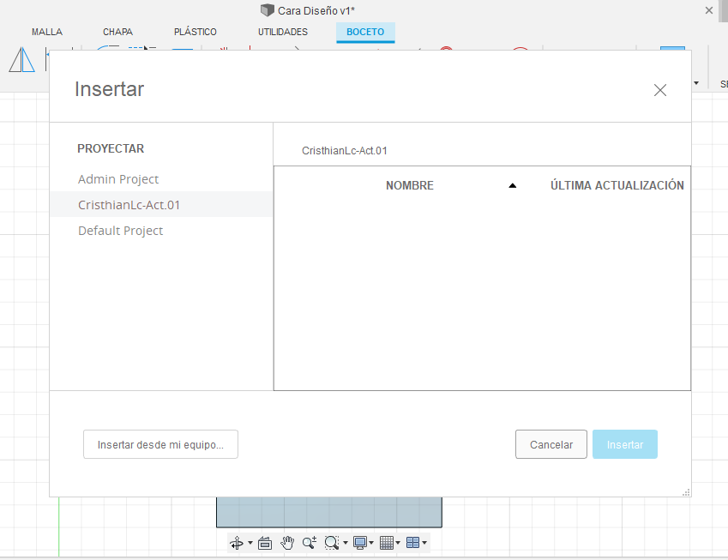Click the dialog resize grip at corner
The image size is (728, 560).
click(686, 492)
